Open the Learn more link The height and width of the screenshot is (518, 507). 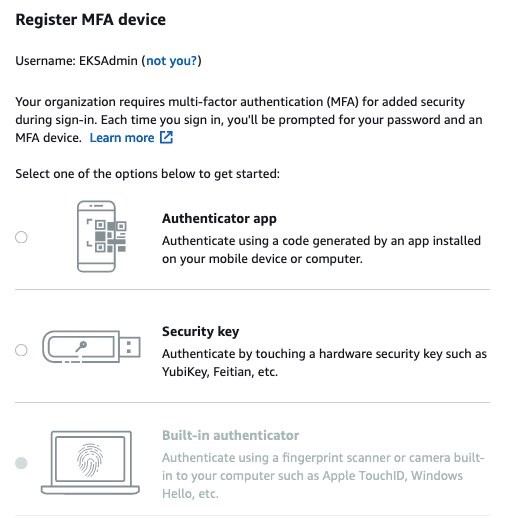[122, 138]
